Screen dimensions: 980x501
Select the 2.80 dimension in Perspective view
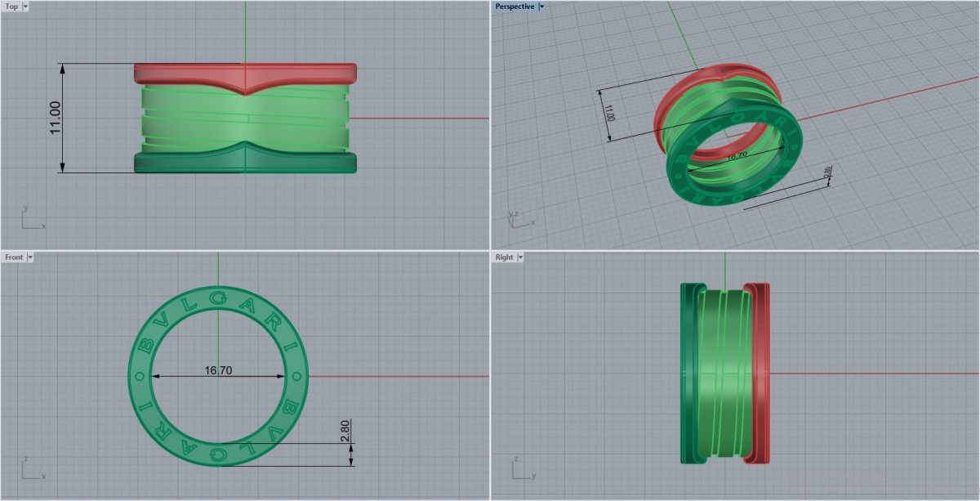(827, 173)
